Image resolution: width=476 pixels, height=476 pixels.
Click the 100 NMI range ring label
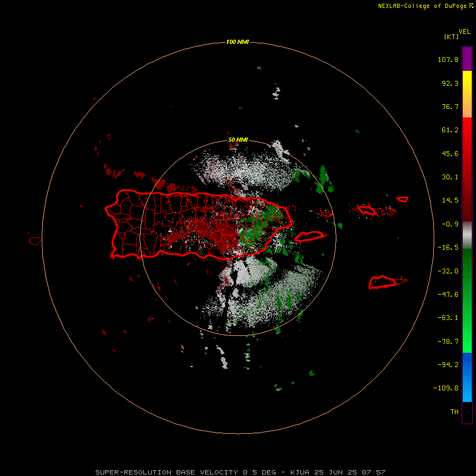[237, 42]
